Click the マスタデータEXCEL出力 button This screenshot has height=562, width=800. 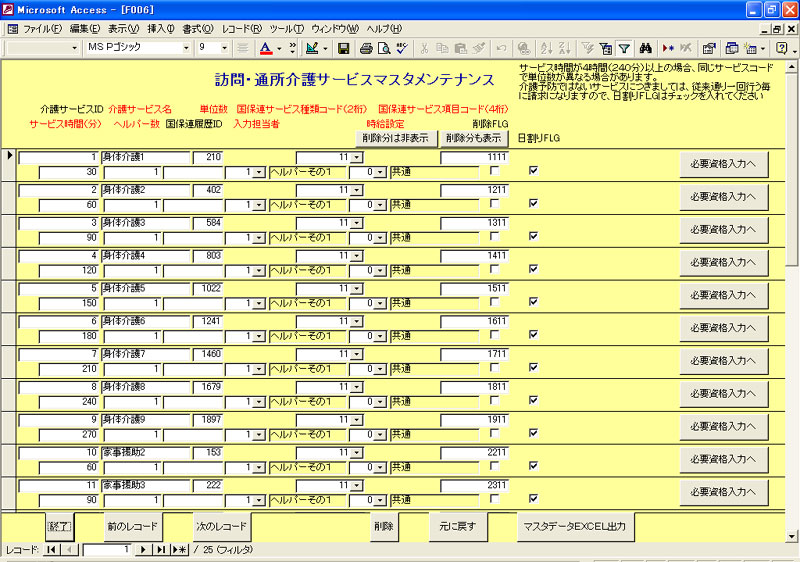click(576, 526)
